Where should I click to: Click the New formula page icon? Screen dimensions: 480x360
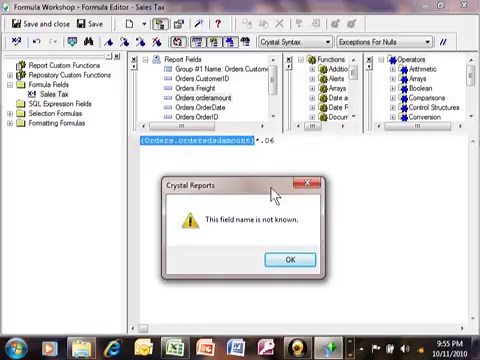click(129, 24)
